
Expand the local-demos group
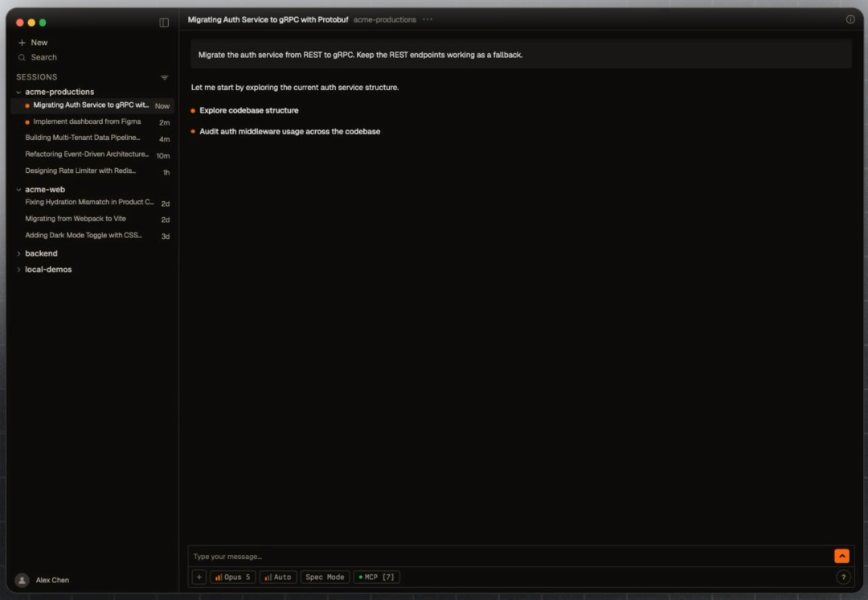tap(18, 269)
